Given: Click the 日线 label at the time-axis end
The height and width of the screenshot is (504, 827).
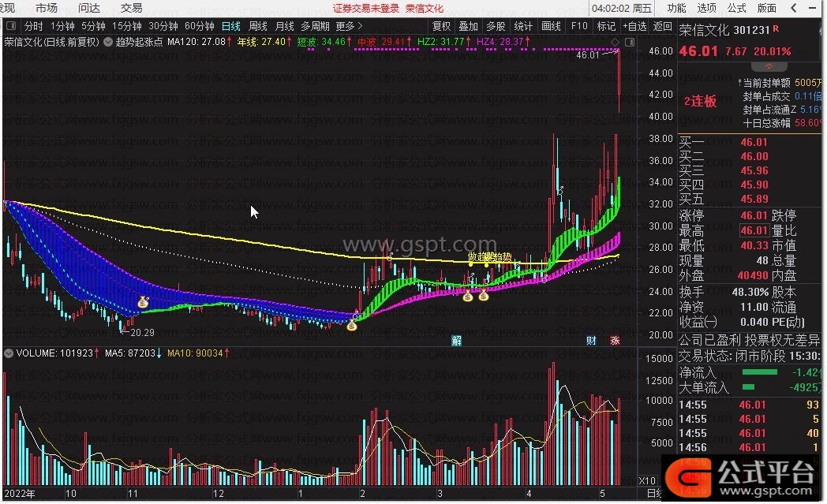Looking at the screenshot, I should click(x=654, y=494).
